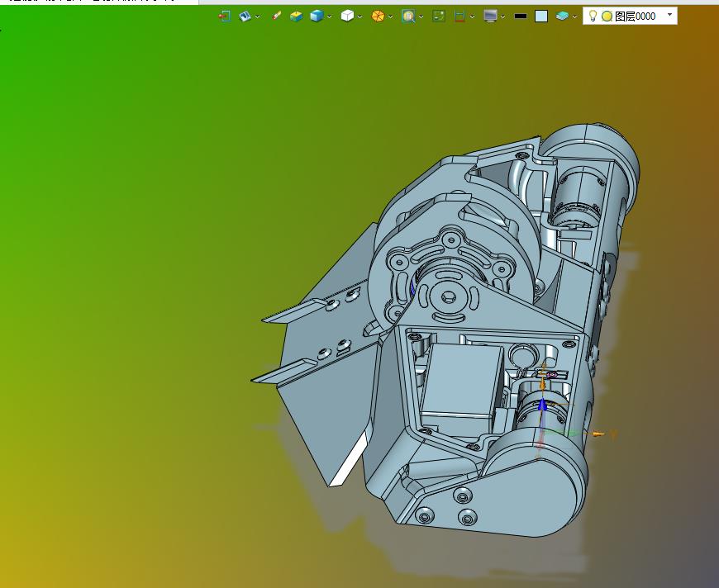Click the green sketch-plane icon
This screenshot has width=719, height=588.
[439, 17]
